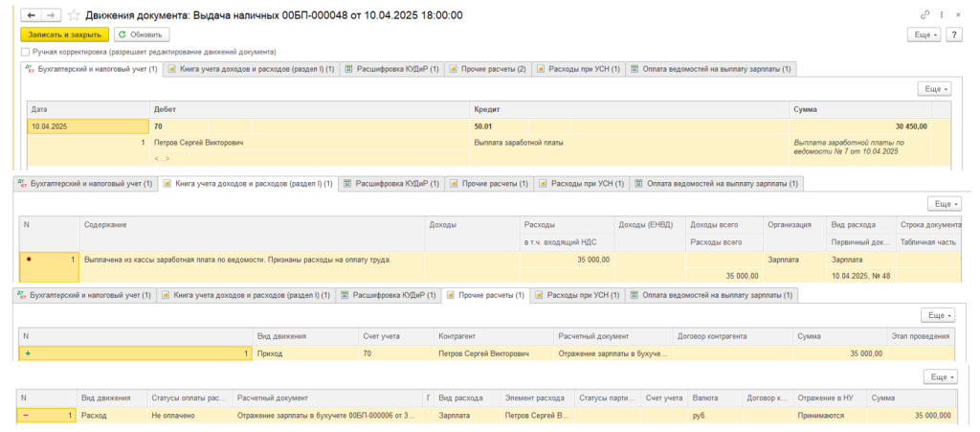Click Отражение зарплаты в бухучете 00БП-000006 cell
980x432 pixels.
pyautogui.click(x=328, y=415)
